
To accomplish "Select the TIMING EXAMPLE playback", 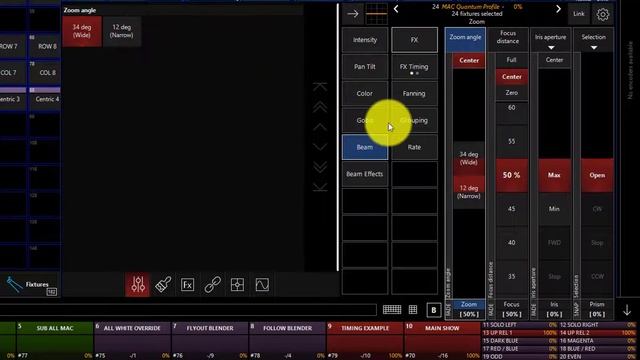I will 365,340.
